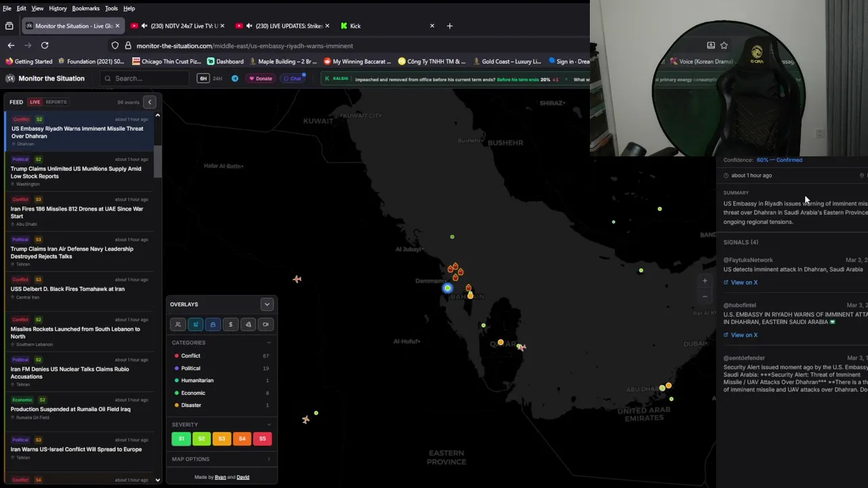Open Iran Fires 186 Missiles feed item
868x488 pixels.
pyautogui.click(x=79, y=212)
